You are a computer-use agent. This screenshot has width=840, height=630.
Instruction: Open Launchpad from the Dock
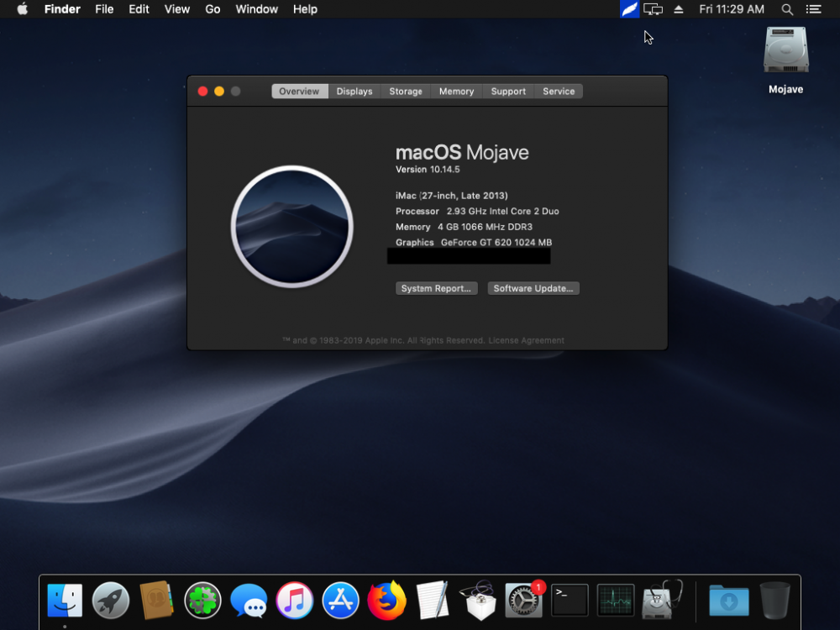[x=111, y=601]
